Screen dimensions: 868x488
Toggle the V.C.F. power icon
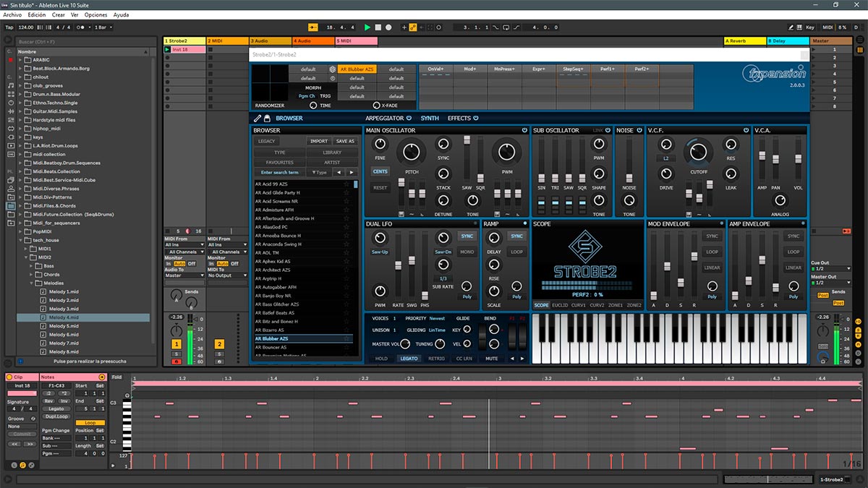746,130
